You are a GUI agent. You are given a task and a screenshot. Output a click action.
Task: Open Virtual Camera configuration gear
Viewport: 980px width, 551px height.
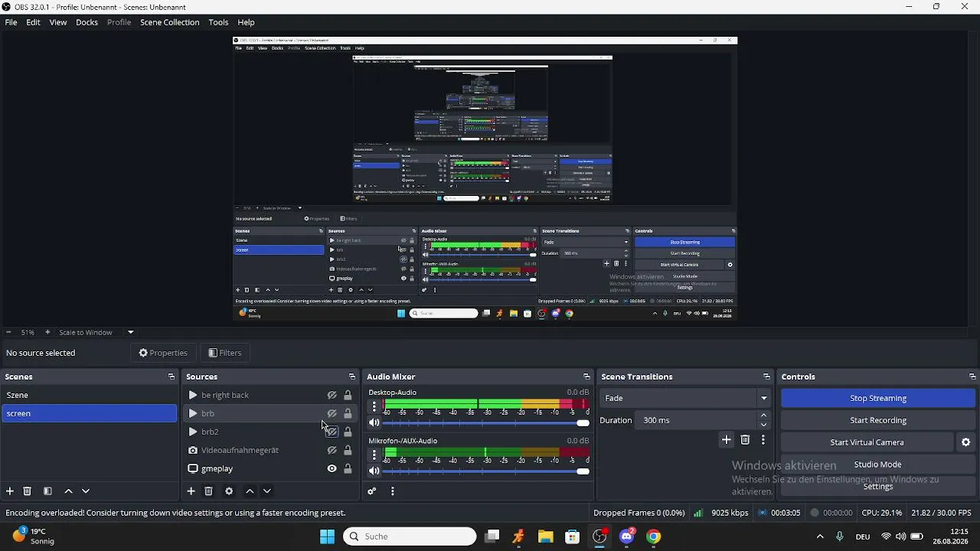coord(966,442)
